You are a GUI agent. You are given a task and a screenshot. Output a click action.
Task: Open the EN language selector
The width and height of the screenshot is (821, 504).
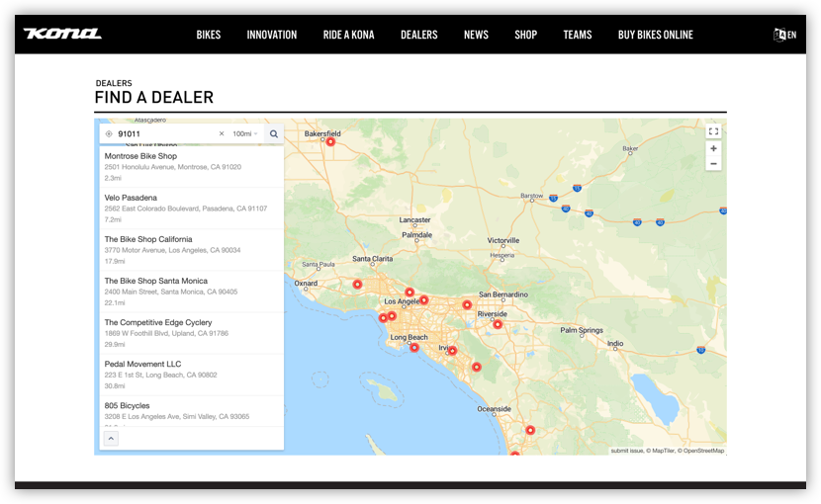(784, 35)
